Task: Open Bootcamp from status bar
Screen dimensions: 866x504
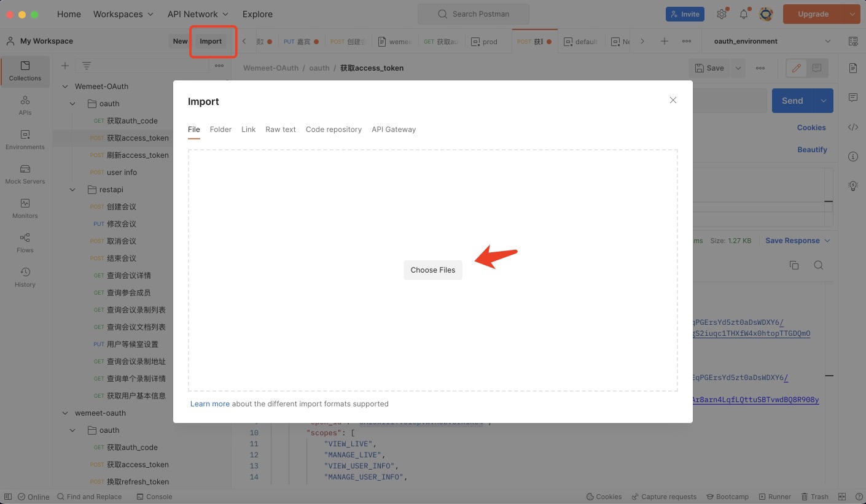Action: [x=727, y=497]
